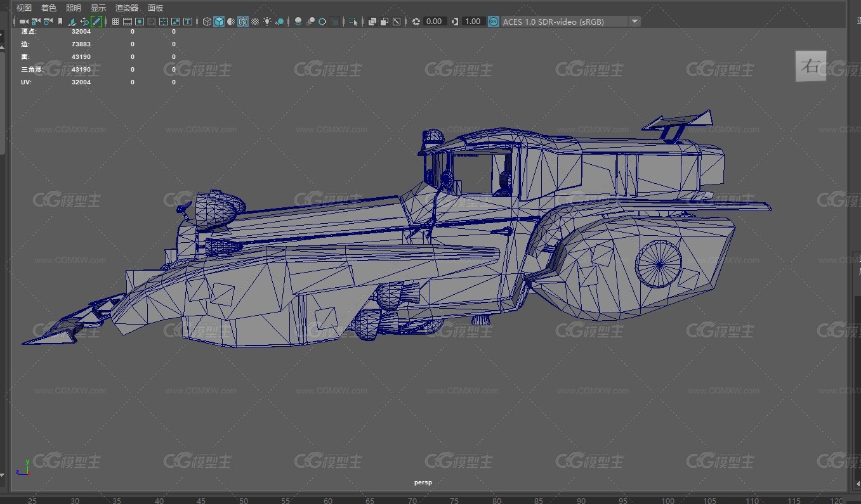Toggle Wireframe on Shaded cube icon
Screen dimensions: 861x504
click(x=243, y=22)
